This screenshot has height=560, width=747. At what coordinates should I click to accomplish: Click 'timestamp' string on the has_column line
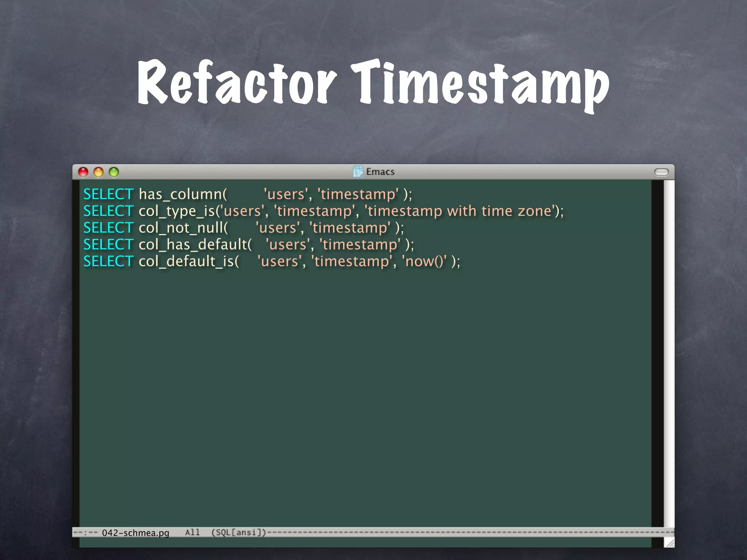358,194
